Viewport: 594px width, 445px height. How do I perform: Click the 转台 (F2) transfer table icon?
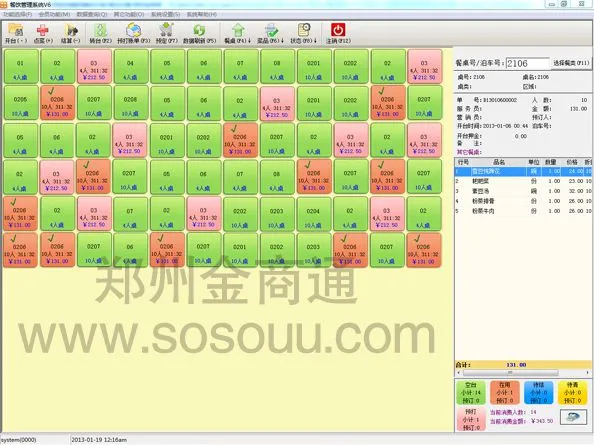100,33
